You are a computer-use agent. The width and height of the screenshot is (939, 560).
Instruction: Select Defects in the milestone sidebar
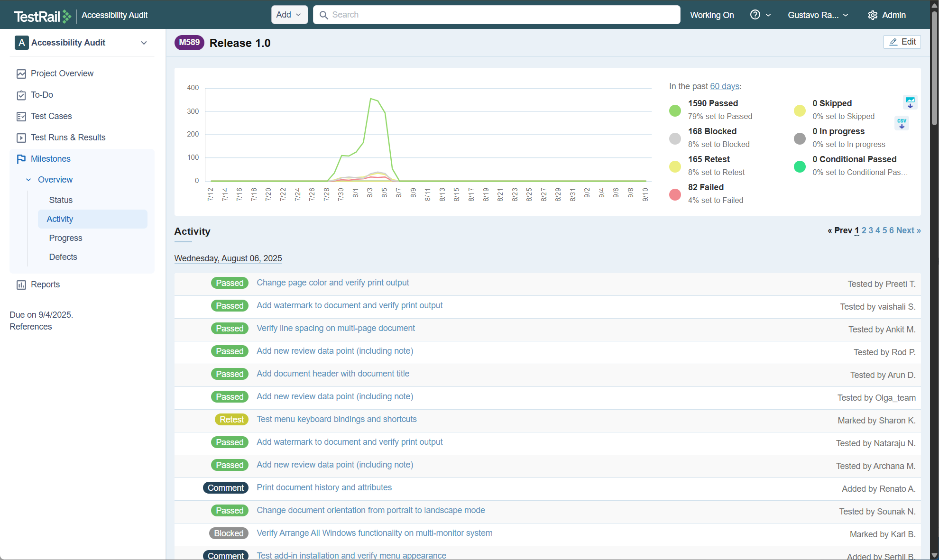[x=63, y=257]
